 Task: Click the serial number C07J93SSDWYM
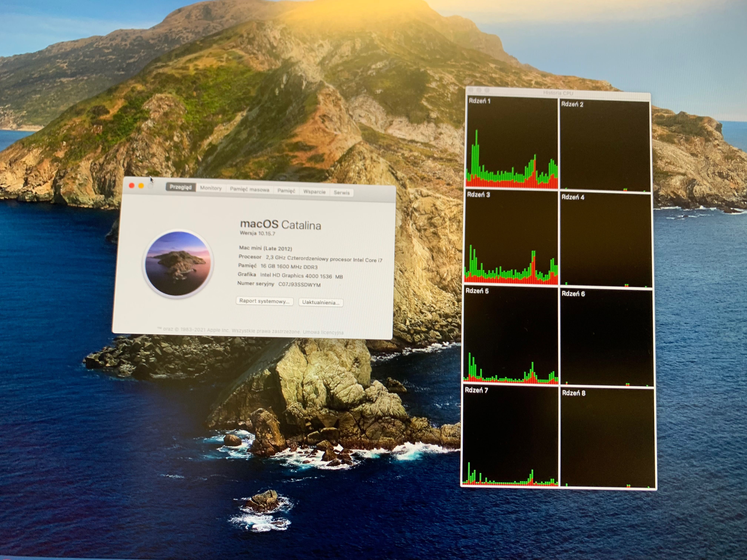click(x=299, y=284)
